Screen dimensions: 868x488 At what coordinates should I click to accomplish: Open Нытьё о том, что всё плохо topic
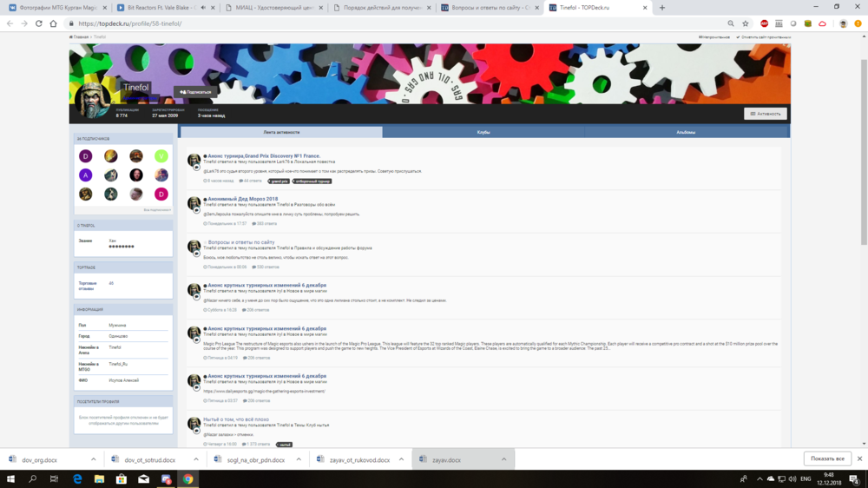tap(236, 419)
